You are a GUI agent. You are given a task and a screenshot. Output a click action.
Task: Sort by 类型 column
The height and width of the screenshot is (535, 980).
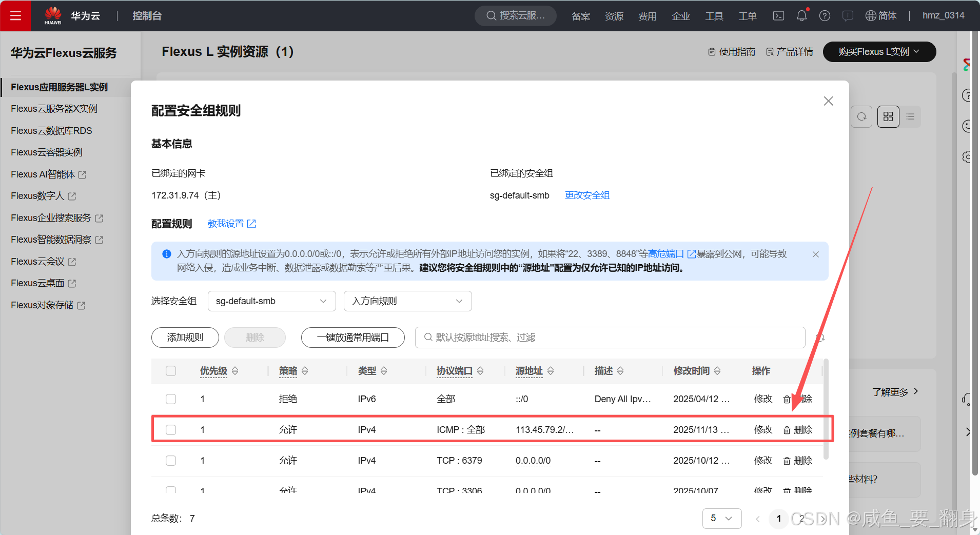pyautogui.click(x=384, y=371)
